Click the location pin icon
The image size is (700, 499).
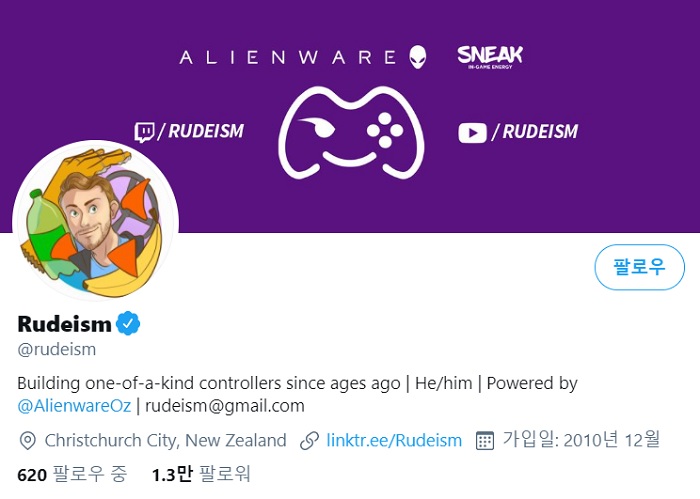click(x=28, y=440)
